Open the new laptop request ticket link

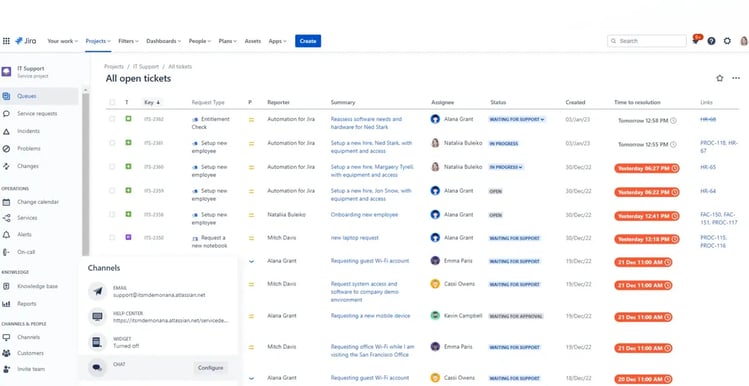click(354, 238)
